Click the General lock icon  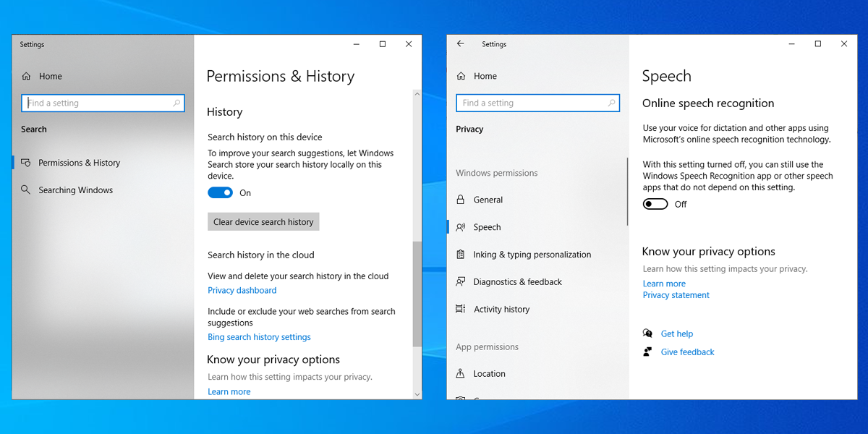click(x=461, y=200)
